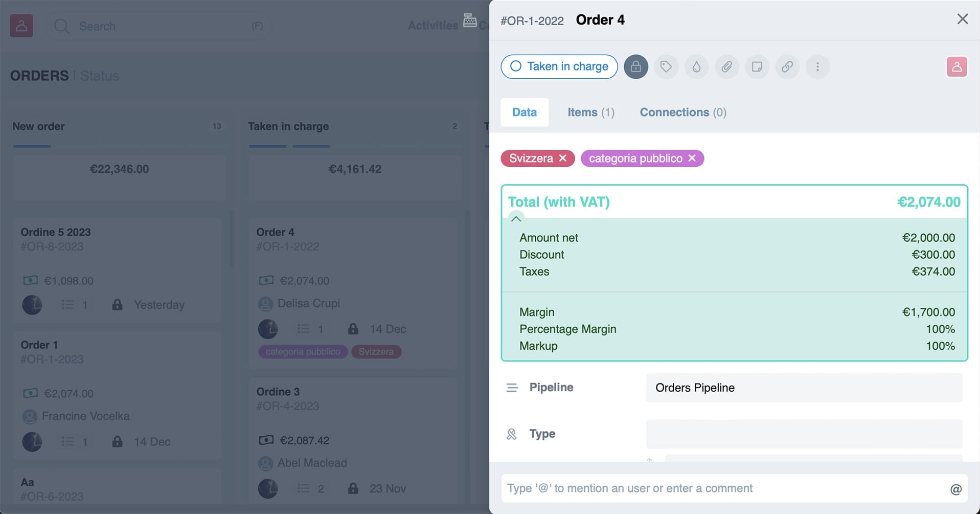
Task: Remove the Svizzera tag
Action: (562, 159)
